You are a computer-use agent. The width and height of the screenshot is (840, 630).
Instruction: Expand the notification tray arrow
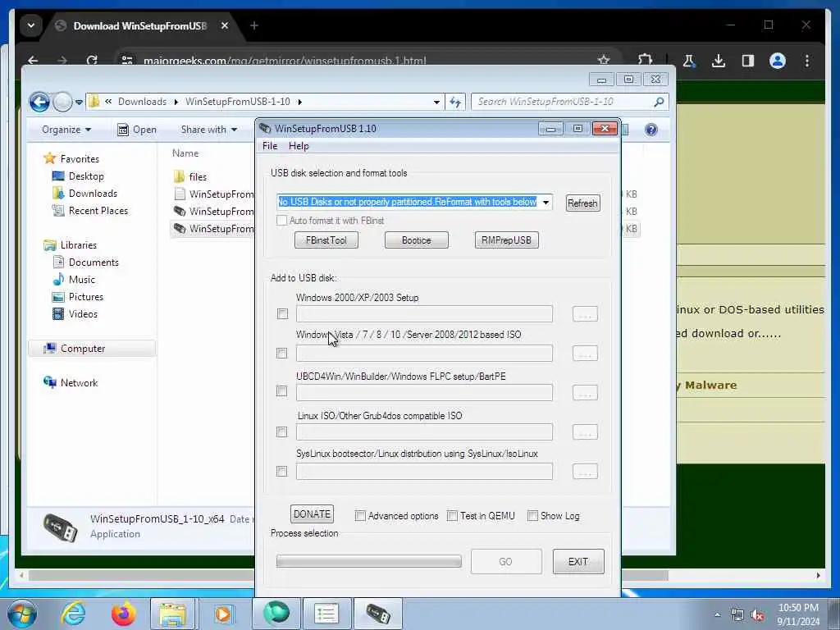point(717,615)
